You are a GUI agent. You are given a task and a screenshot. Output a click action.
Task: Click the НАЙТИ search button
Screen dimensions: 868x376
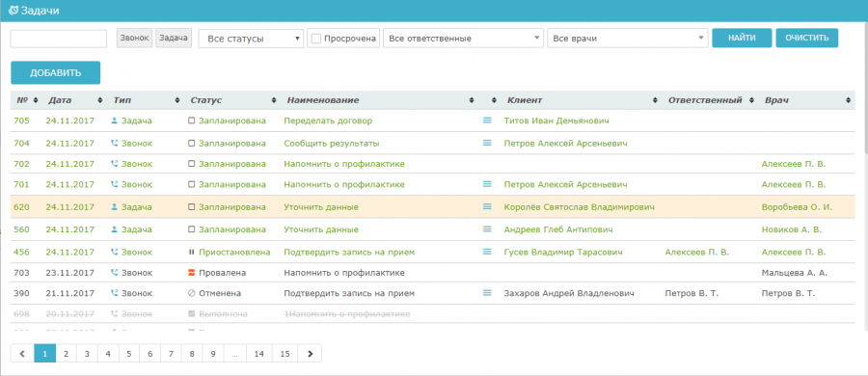tap(742, 39)
